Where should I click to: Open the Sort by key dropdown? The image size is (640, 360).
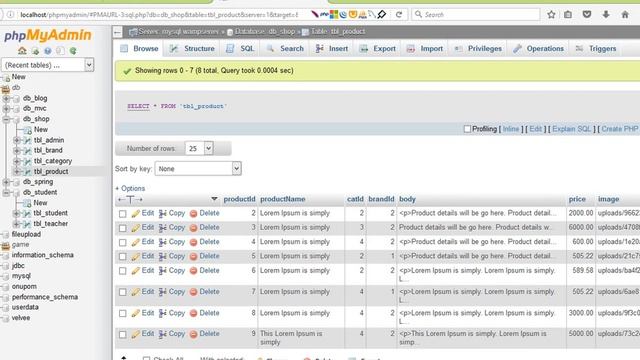tap(198, 169)
